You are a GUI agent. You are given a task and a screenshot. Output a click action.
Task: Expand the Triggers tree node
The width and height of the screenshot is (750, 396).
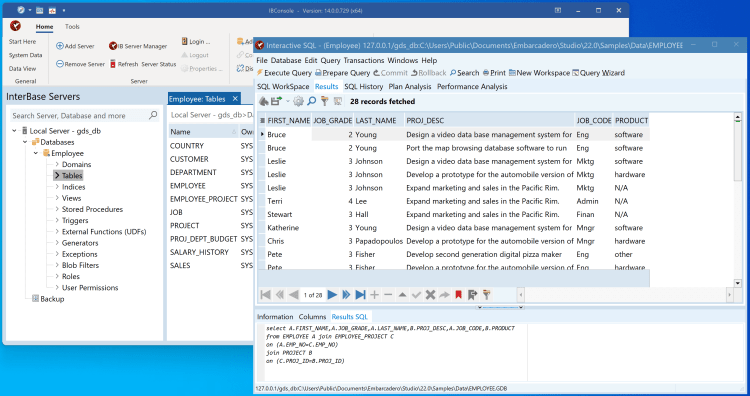pos(57,220)
